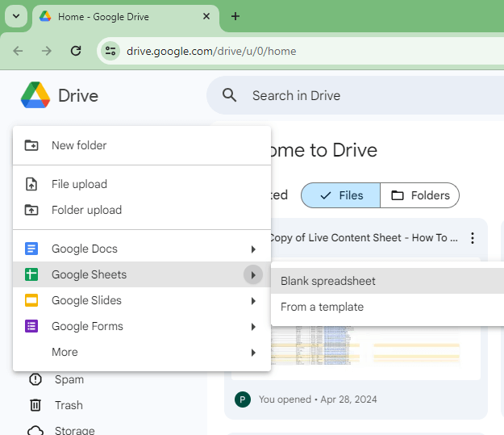Image resolution: width=504 pixels, height=435 pixels.
Task: Select the Files filter chip
Action: coord(341,195)
